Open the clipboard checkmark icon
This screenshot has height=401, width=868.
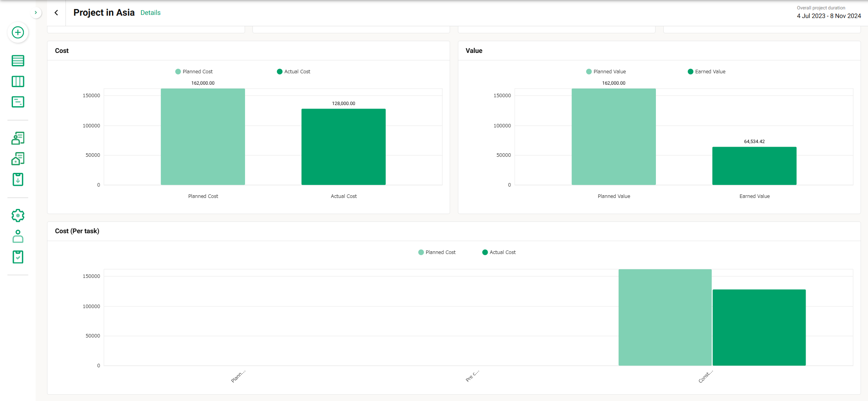coord(18,257)
